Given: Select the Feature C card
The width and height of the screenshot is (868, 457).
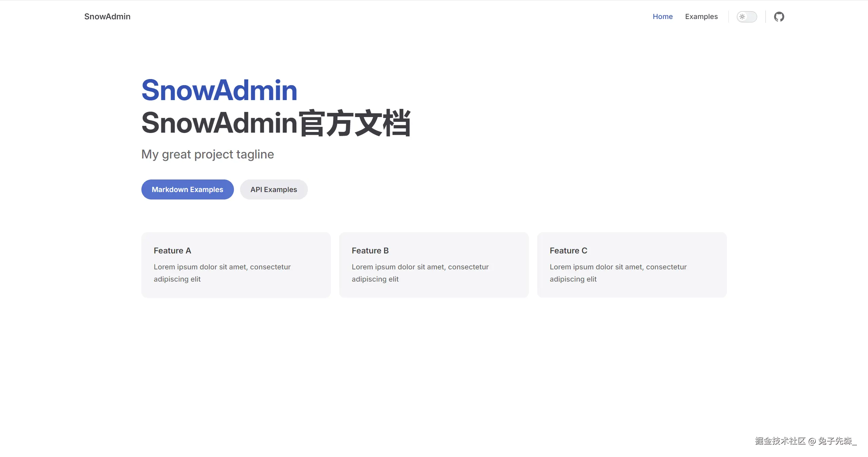Looking at the screenshot, I should pos(632,265).
